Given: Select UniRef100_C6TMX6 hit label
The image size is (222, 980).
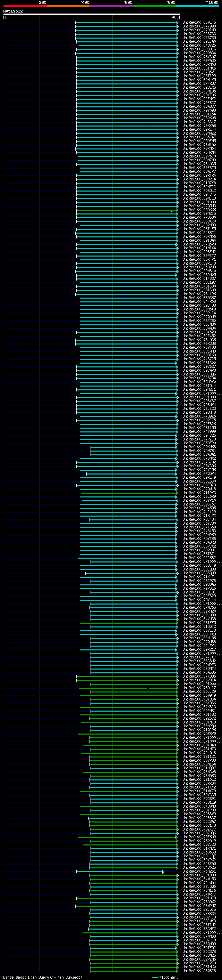Looking at the screenshot, I should coord(199,68).
